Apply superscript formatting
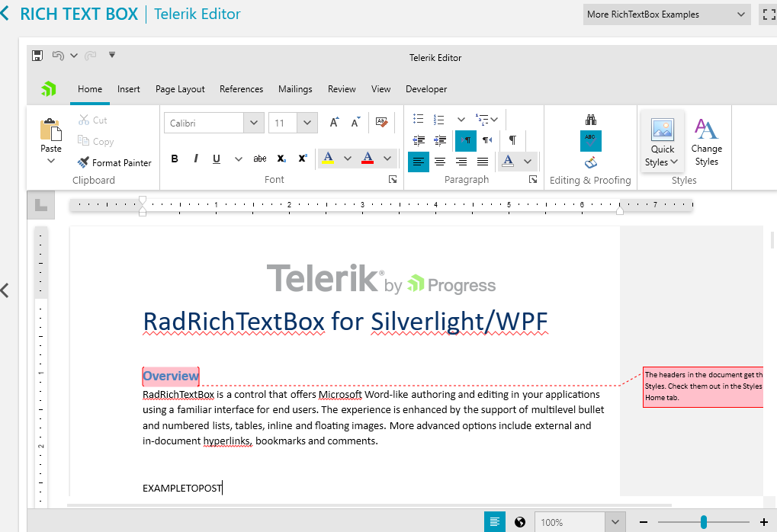777x532 pixels. coord(302,159)
